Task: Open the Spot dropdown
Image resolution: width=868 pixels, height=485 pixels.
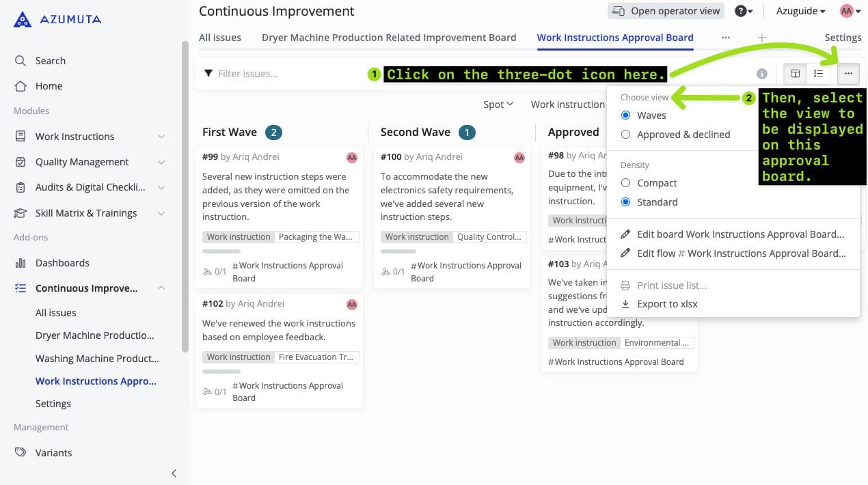Action: tap(498, 105)
